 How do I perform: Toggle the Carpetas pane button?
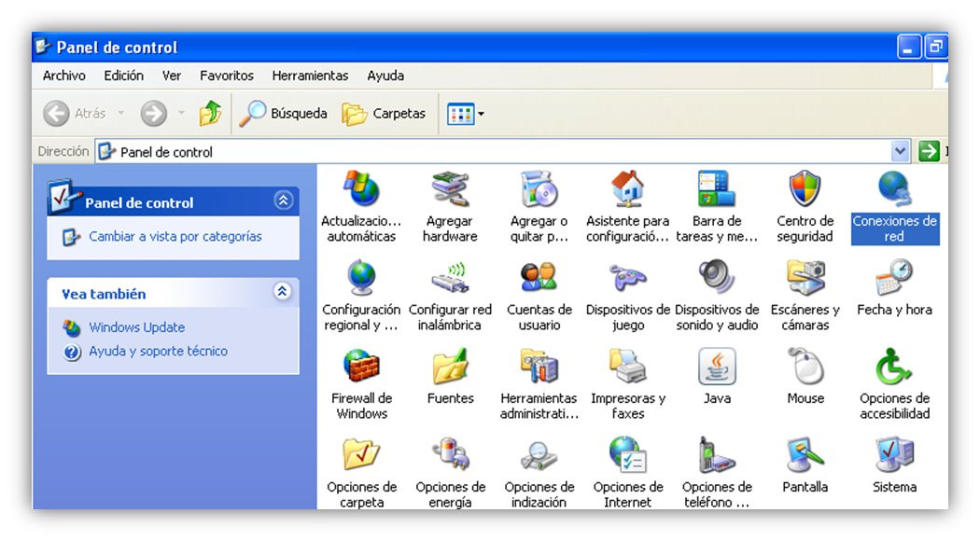[384, 114]
